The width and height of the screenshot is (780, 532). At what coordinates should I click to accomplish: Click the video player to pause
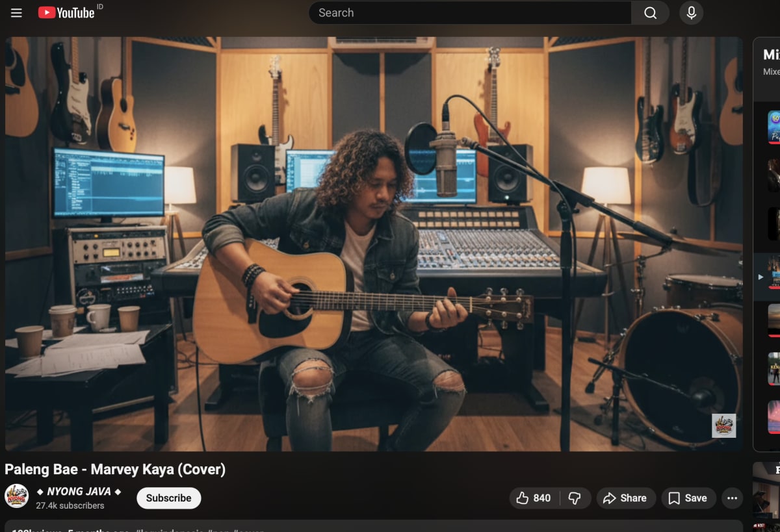pyautogui.click(x=374, y=244)
